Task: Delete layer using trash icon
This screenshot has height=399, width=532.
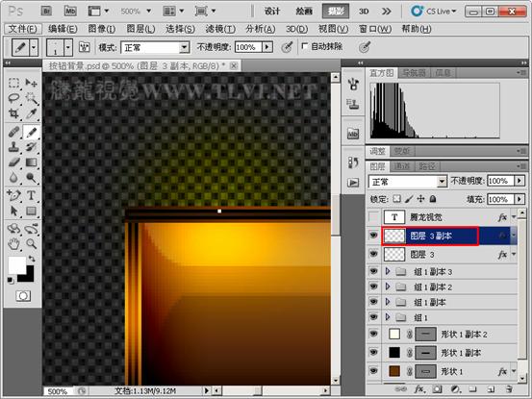Action: click(x=509, y=389)
